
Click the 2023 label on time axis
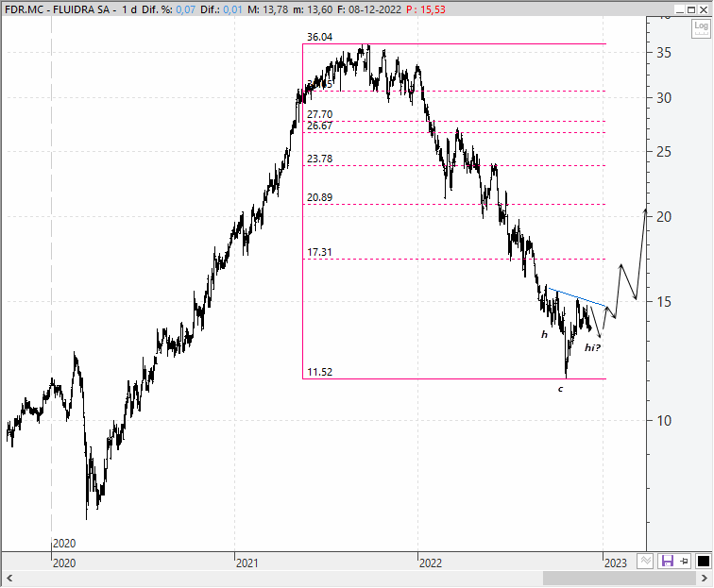point(616,563)
